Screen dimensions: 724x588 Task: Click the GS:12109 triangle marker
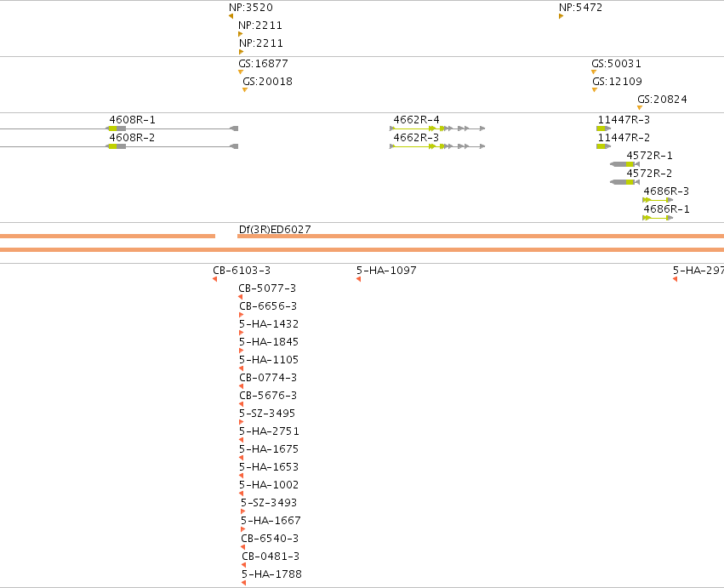(x=595, y=89)
